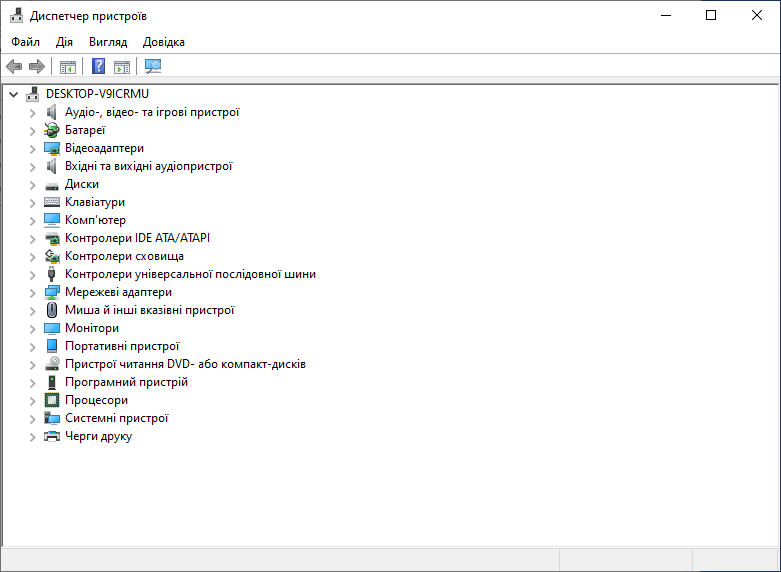Select the Системні пристрої tree item
This screenshot has height=572, width=781.
(x=116, y=418)
